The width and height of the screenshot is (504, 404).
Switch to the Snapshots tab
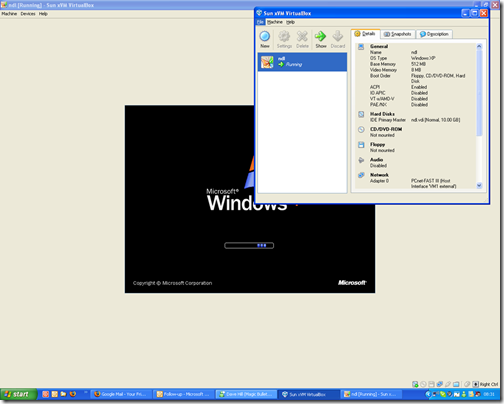(x=398, y=34)
